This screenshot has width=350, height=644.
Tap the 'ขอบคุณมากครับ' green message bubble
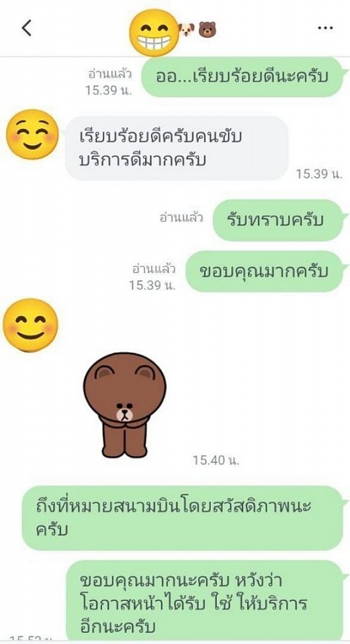[x=264, y=272]
